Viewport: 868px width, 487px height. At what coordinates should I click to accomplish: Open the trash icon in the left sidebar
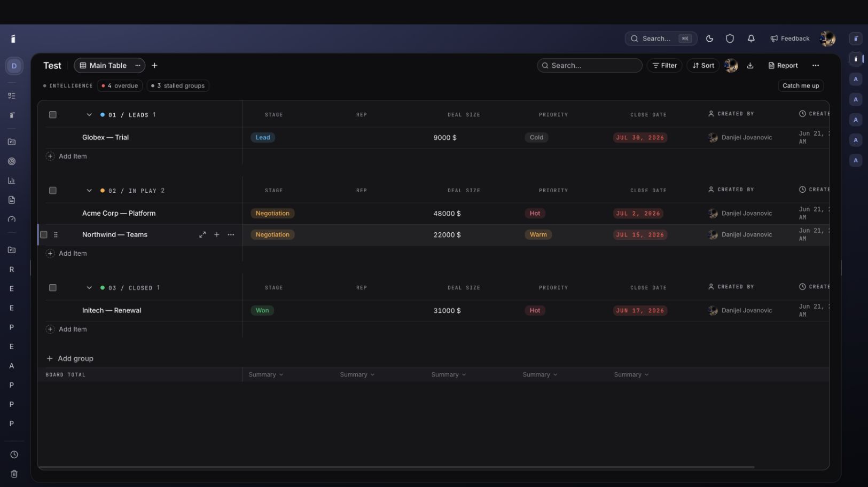coord(14,474)
